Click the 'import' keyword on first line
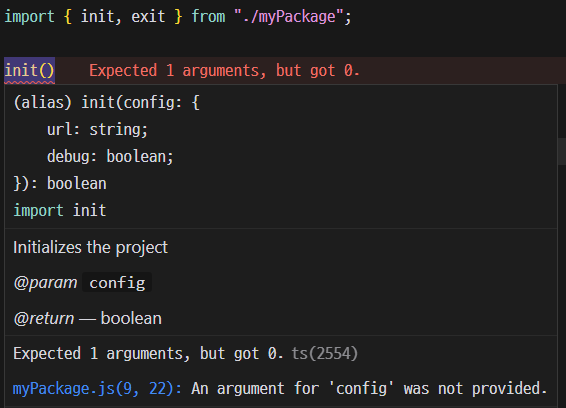Image resolution: width=566 pixels, height=408 pixels. pyautogui.click(x=29, y=17)
